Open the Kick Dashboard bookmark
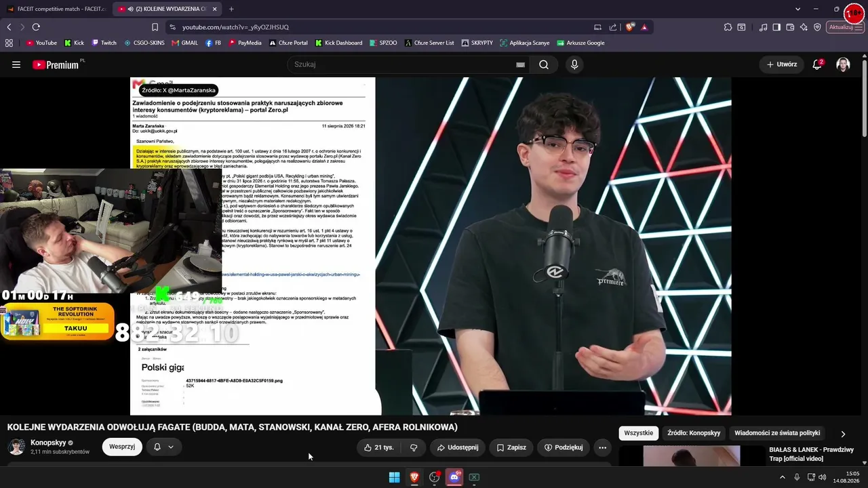 pyautogui.click(x=338, y=43)
